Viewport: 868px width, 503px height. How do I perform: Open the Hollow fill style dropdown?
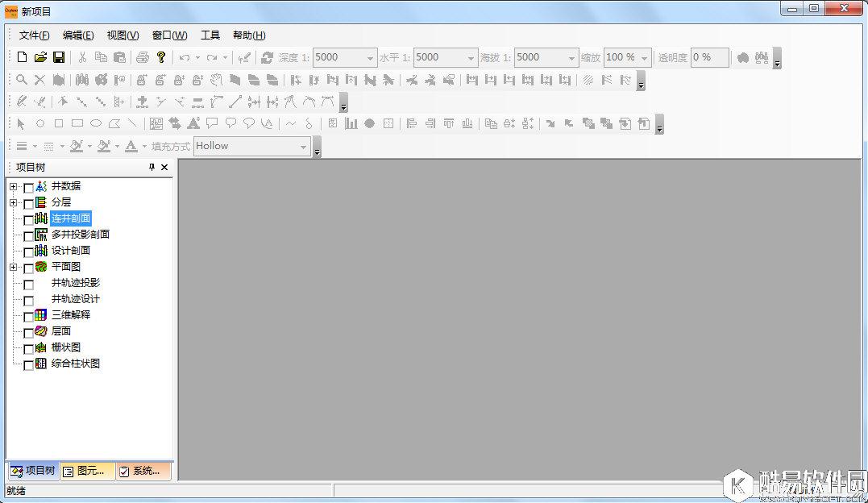(x=305, y=146)
